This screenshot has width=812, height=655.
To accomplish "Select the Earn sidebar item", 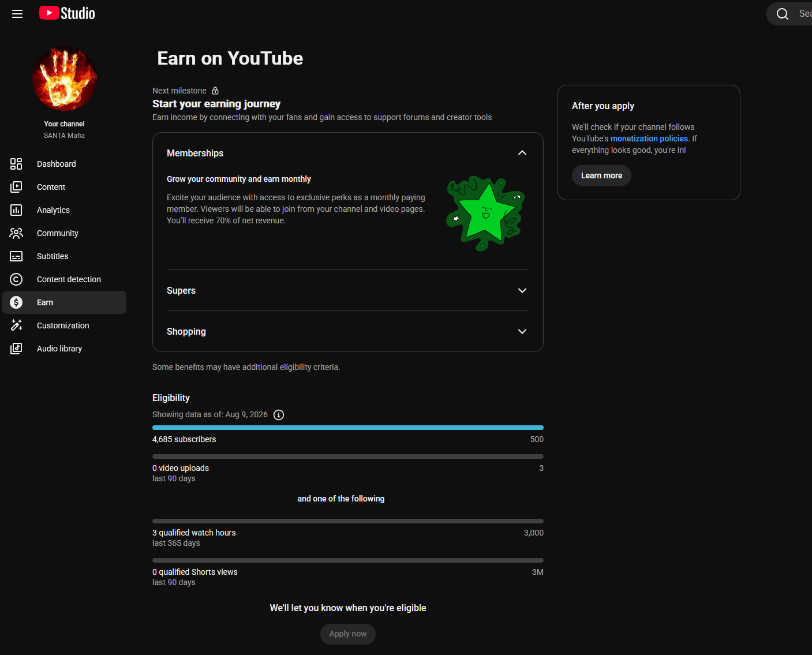I will [65, 302].
